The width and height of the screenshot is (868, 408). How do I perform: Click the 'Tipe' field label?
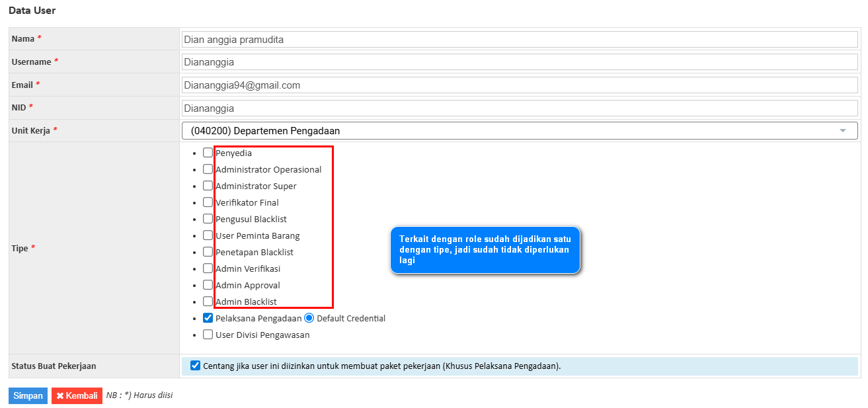point(20,248)
